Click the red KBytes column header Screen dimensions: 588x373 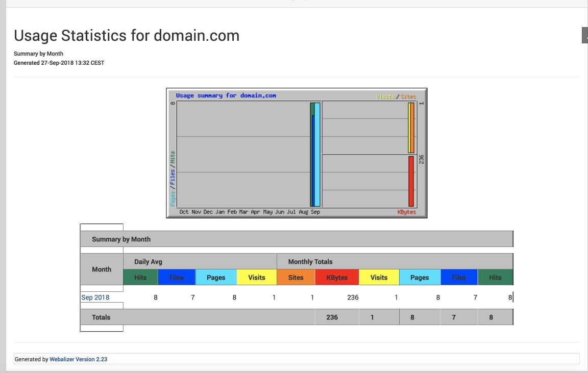click(337, 278)
